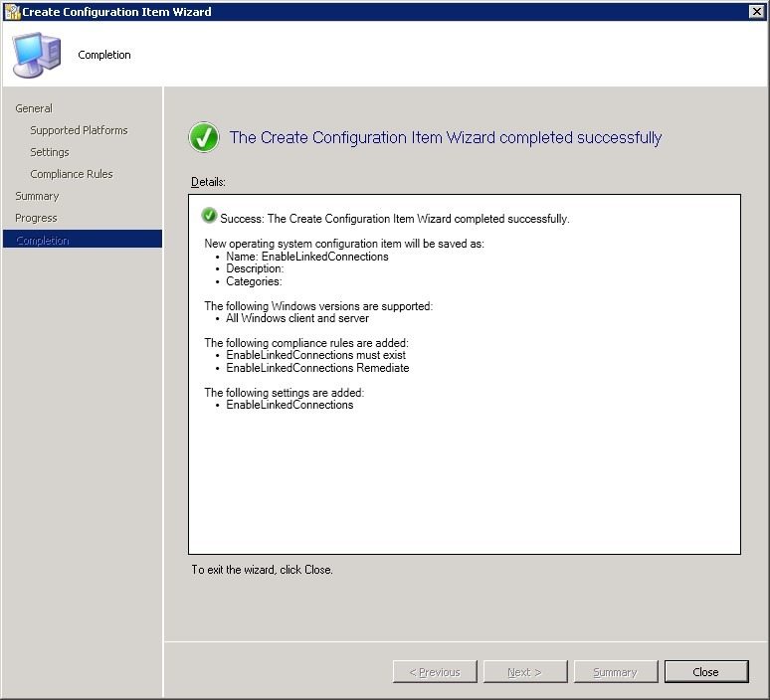Image resolution: width=770 pixels, height=700 pixels.
Task: Click the computer icon in wizard header
Action: click(37, 55)
